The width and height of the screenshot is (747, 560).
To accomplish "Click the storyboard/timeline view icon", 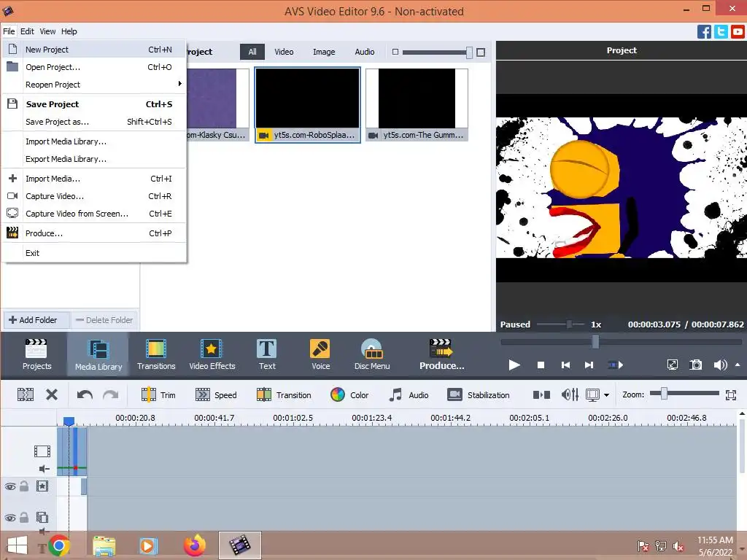I will (x=592, y=394).
